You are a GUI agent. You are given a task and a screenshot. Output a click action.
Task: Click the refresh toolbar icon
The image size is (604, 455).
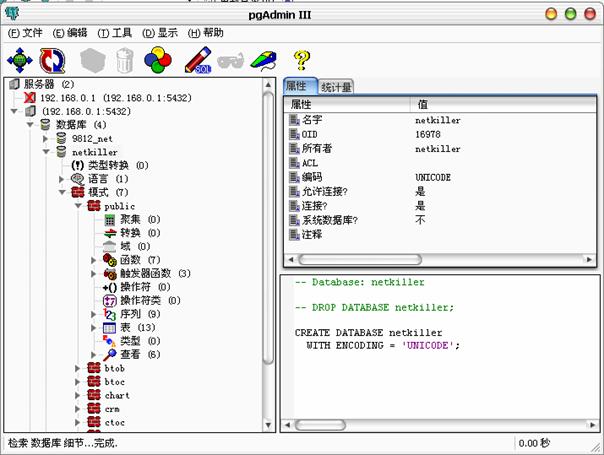pyautogui.click(x=52, y=60)
